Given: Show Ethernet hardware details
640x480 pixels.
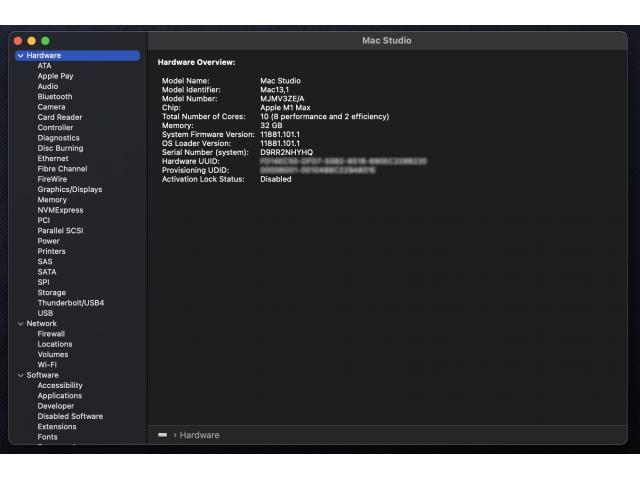Looking at the screenshot, I should click(53, 158).
